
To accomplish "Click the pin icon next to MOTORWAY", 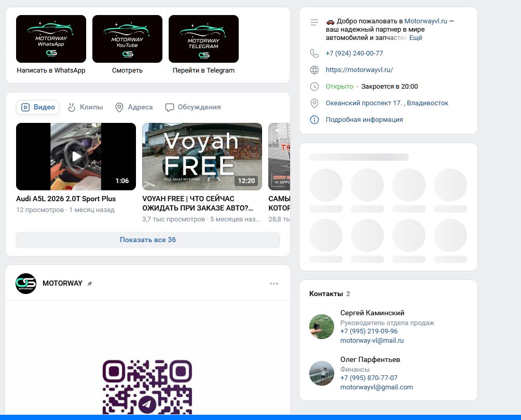I will coord(90,284).
